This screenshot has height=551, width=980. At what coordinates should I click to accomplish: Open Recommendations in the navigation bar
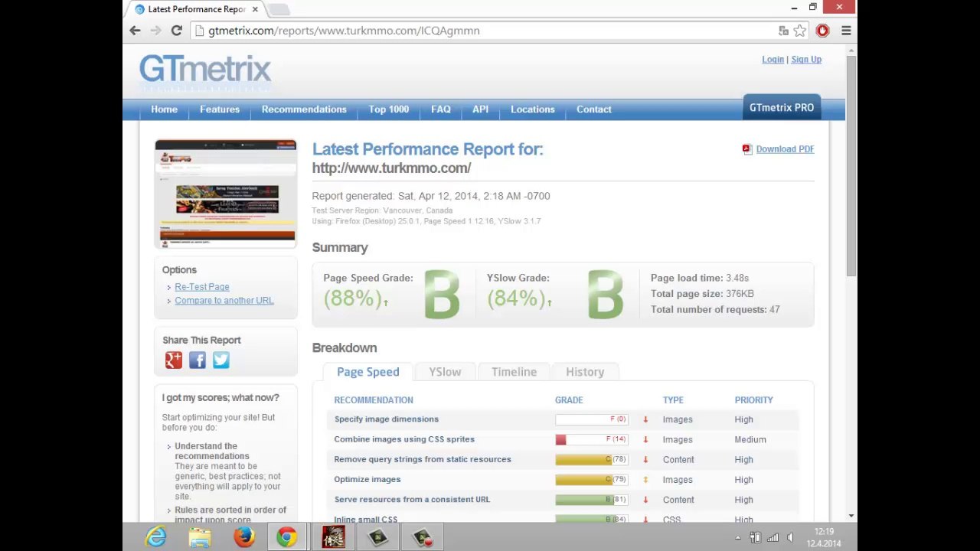[304, 109]
